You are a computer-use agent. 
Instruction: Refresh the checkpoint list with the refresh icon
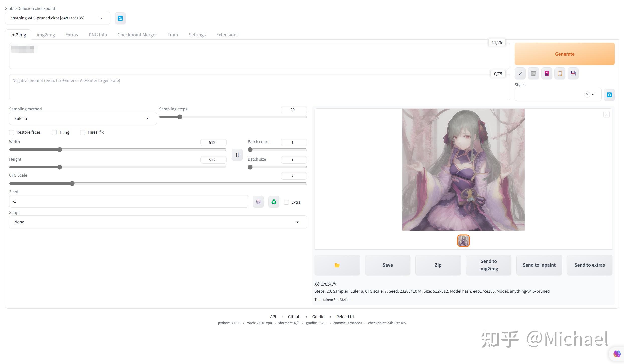tap(120, 18)
